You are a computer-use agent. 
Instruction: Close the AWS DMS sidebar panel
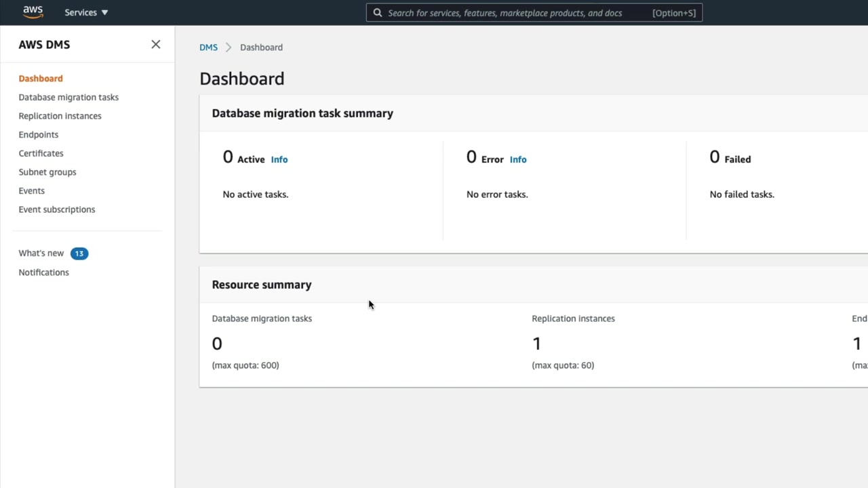click(x=156, y=45)
